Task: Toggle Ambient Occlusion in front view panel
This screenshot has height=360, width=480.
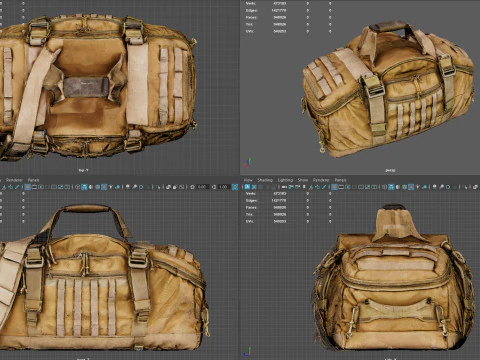Action: (128, 187)
